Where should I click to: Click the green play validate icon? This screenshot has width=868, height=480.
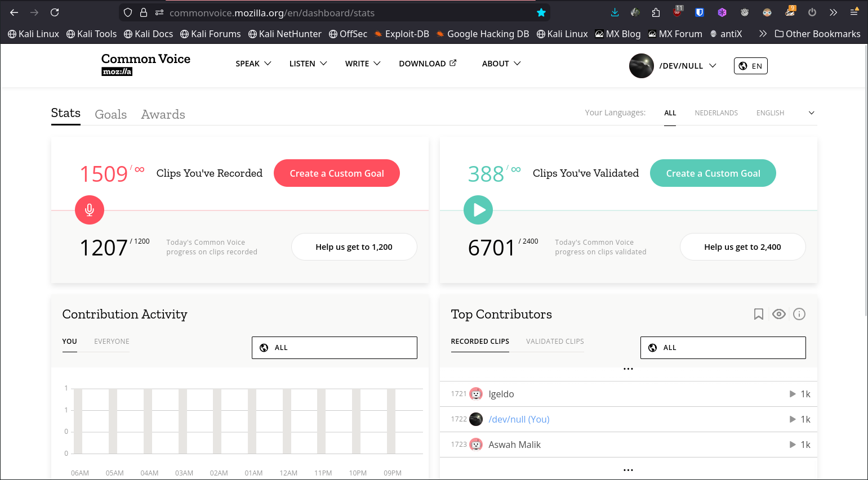(478, 210)
